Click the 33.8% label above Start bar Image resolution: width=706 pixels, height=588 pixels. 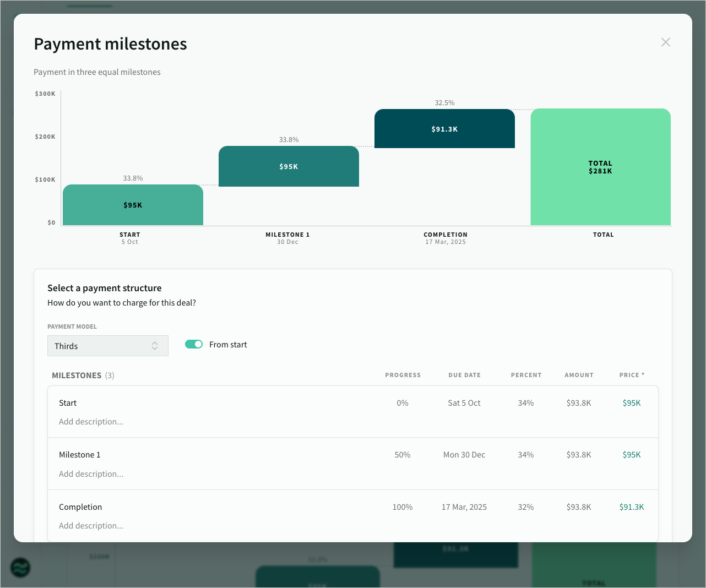pos(133,178)
